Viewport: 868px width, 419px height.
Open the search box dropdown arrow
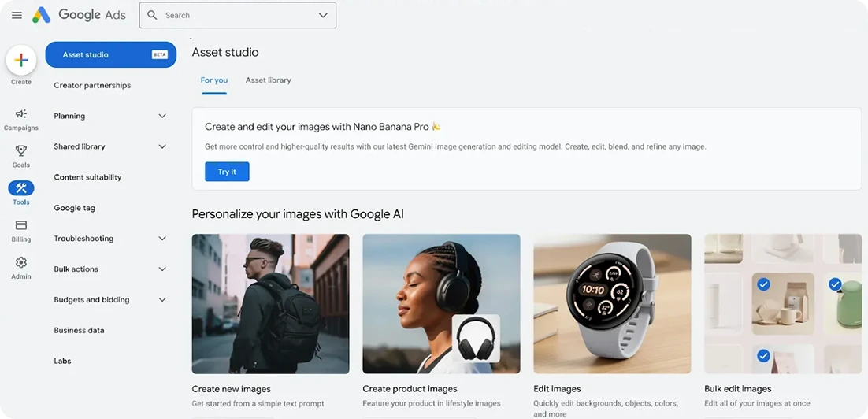323,15
